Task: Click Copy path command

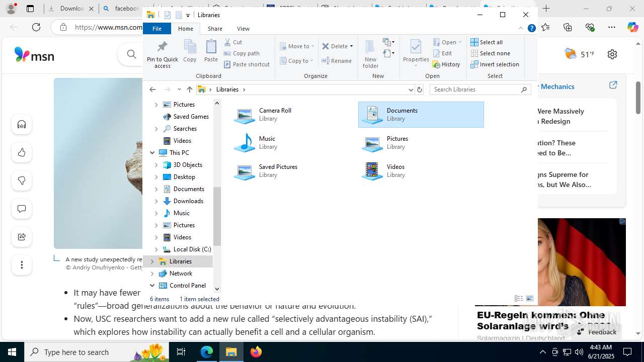Action: click(242, 53)
